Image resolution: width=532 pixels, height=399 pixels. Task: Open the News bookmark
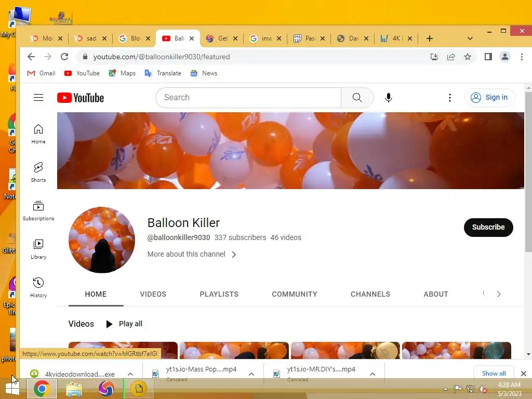click(x=204, y=73)
